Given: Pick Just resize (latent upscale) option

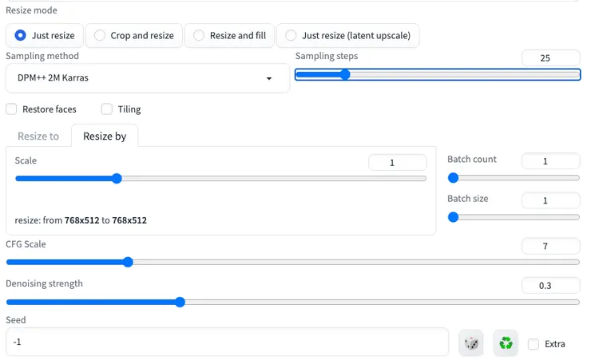Looking at the screenshot, I should [x=291, y=35].
